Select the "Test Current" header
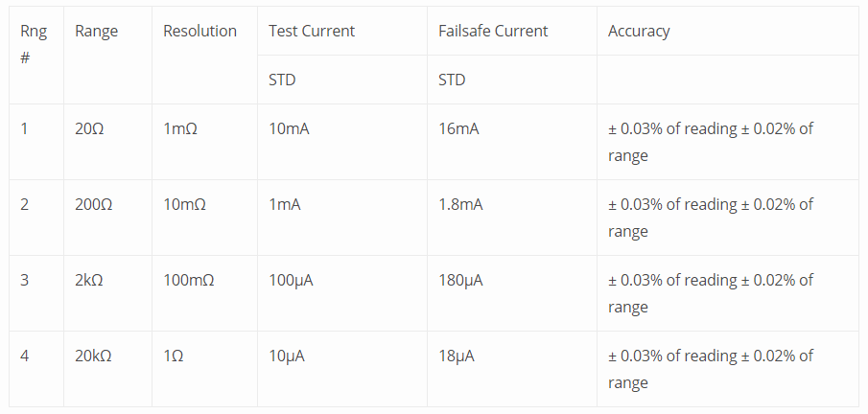Screen dimensions: 868x414 312,31
